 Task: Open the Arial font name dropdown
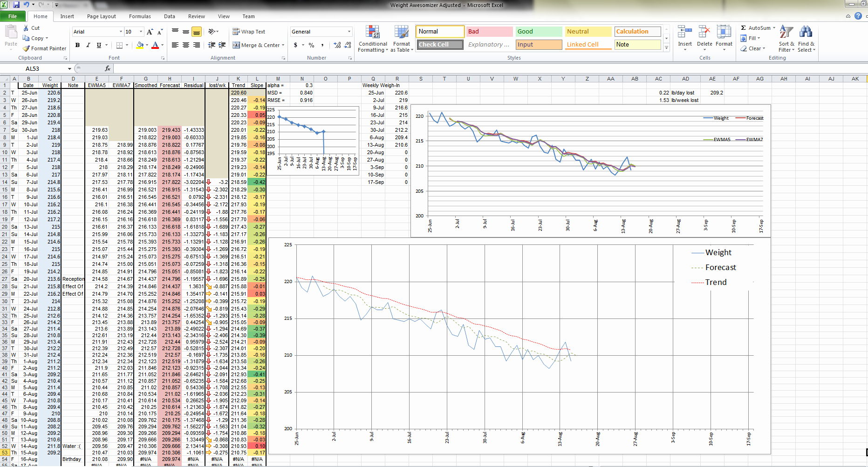[x=121, y=32]
